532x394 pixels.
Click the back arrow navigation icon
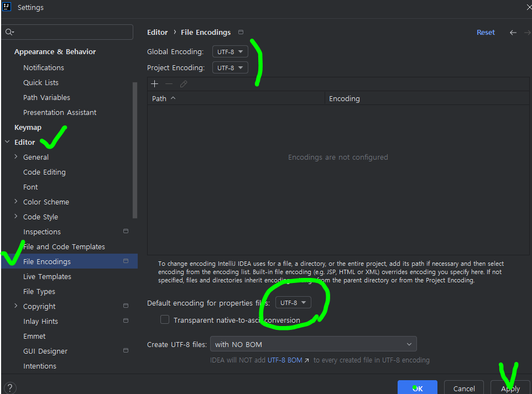click(513, 33)
